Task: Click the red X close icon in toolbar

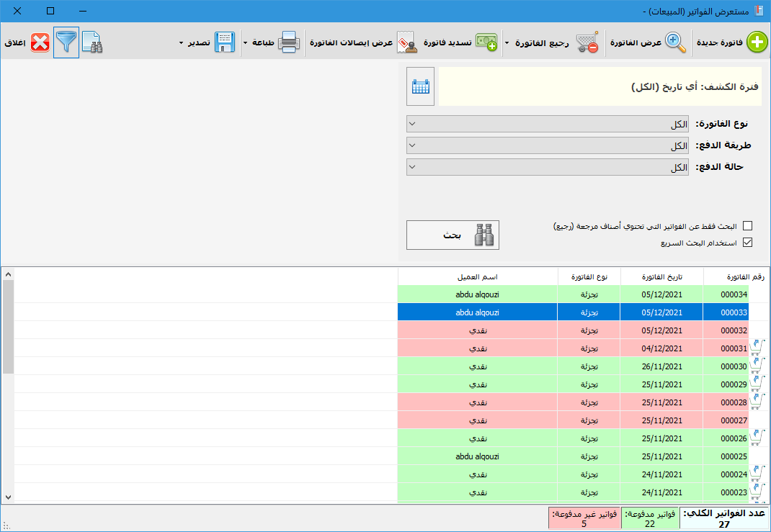Action: [40, 42]
